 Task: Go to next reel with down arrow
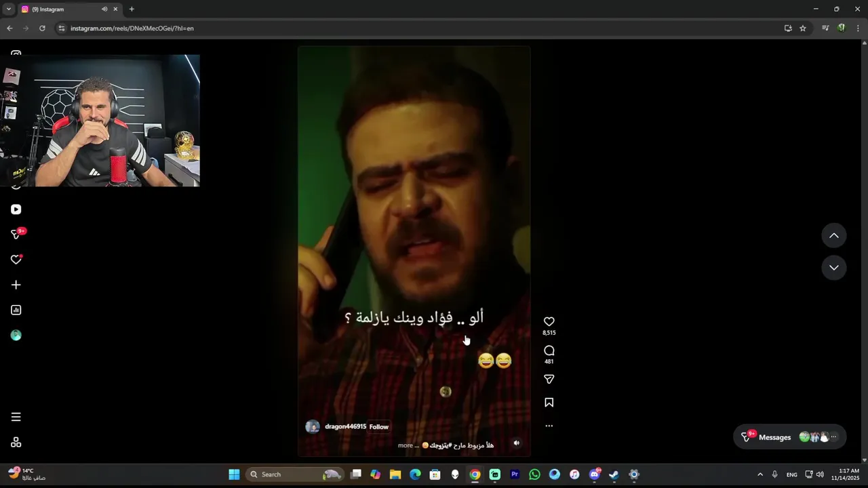(834, 268)
